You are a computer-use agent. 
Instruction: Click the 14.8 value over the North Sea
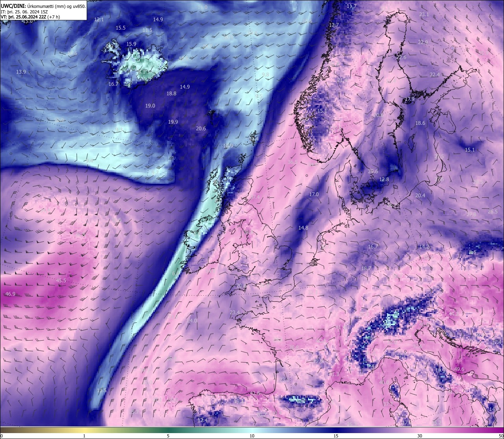tap(303, 228)
